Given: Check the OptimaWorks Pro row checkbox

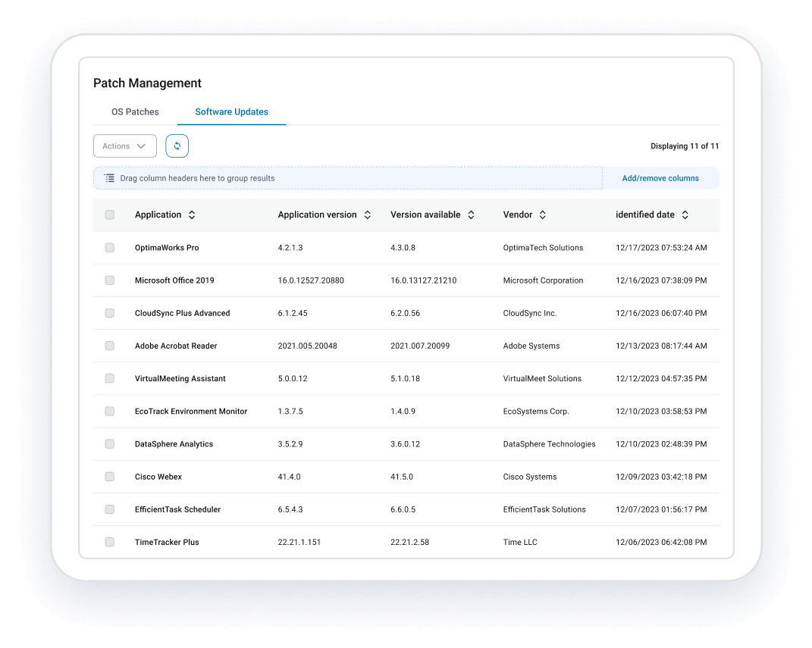Looking at the screenshot, I should (x=110, y=248).
